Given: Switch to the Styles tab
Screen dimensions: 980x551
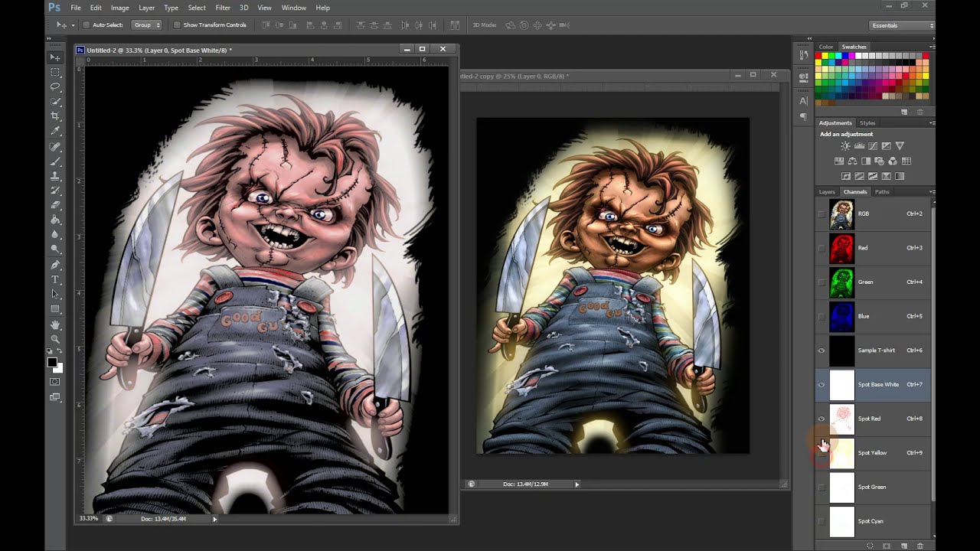Looking at the screenshot, I should coord(867,122).
